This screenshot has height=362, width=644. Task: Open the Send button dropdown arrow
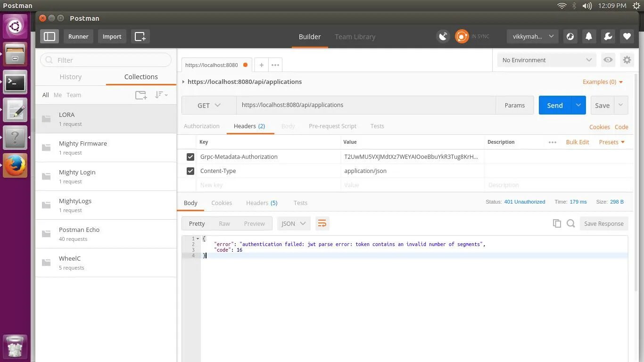click(x=578, y=105)
